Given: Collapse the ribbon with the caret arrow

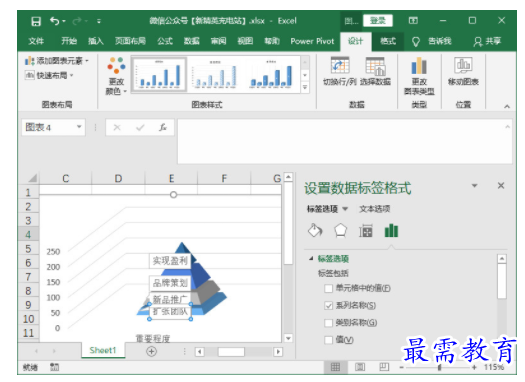Looking at the screenshot, I should 507,106.
